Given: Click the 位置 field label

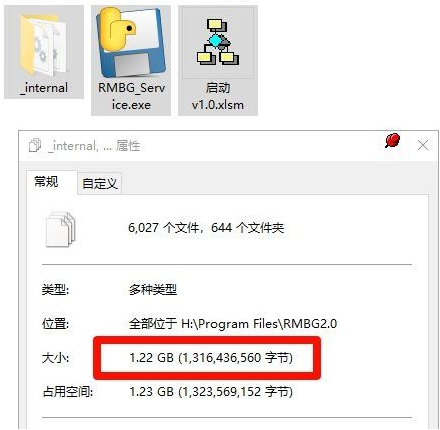Looking at the screenshot, I should coord(55,324).
